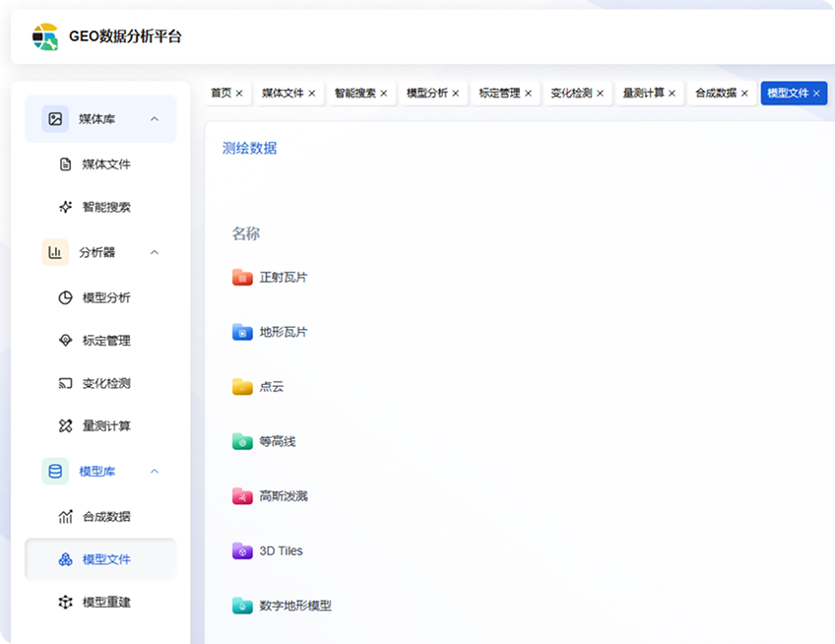Open 智能搜索 in the sidebar
Image resolution: width=835 pixels, height=644 pixels.
pos(100,207)
